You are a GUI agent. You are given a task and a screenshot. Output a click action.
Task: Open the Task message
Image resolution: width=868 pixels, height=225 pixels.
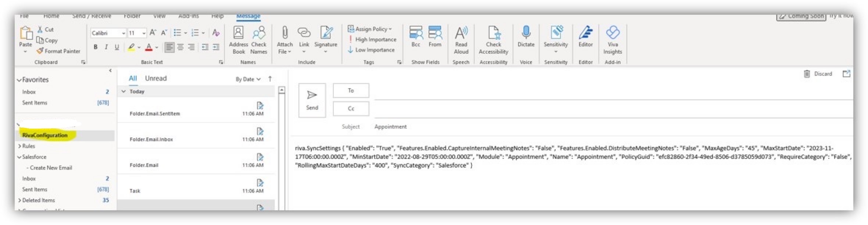tap(196, 187)
